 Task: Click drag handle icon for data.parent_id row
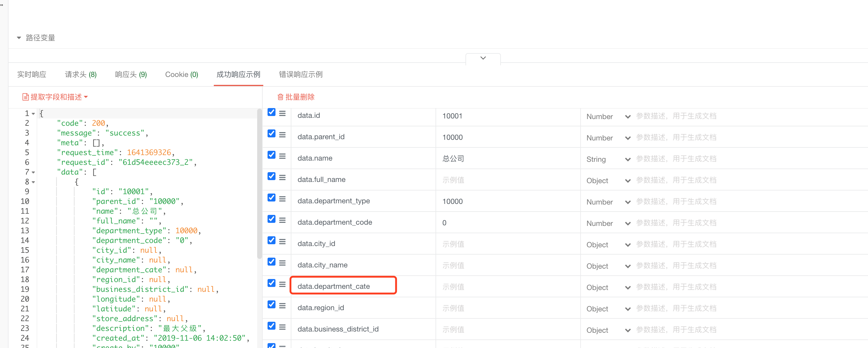(283, 135)
